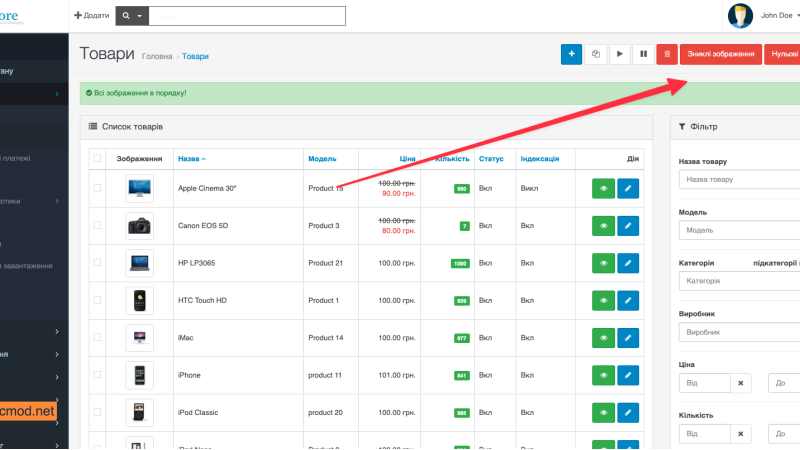This screenshot has height=450, width=800.
Task: Click the iPhone product thumbnail
Action: click(139, 375)
